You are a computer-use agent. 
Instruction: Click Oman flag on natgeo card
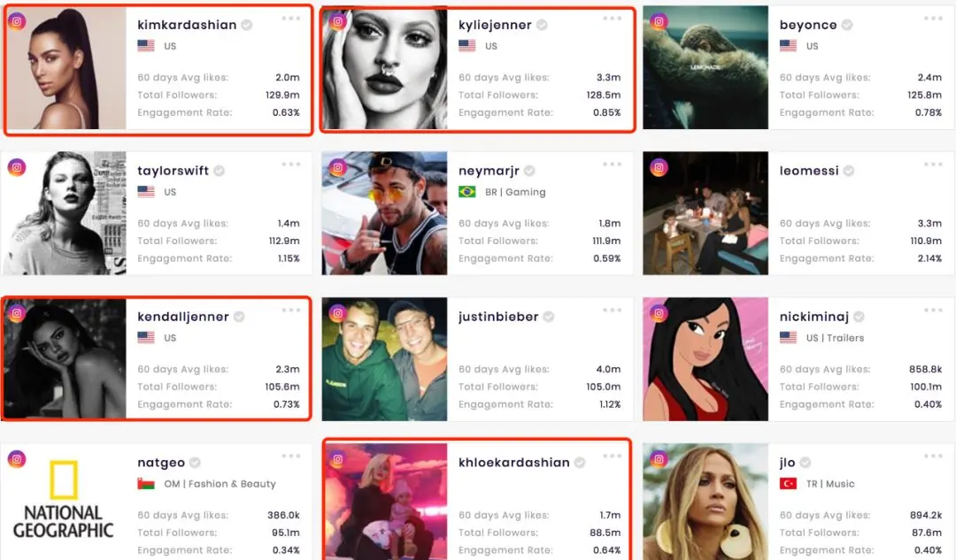[146, 484]
